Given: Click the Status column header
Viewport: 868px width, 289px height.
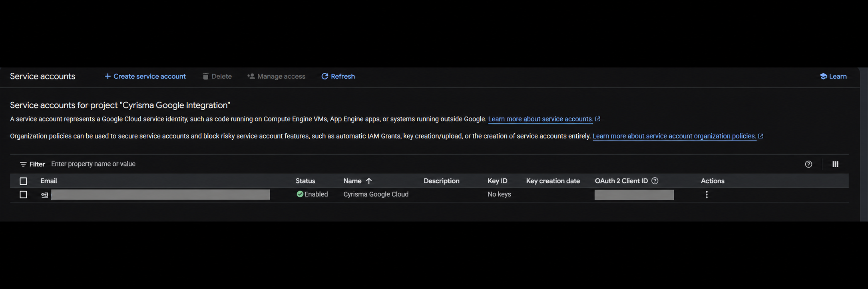Looking at the screenshot, I should coord(305,181).
